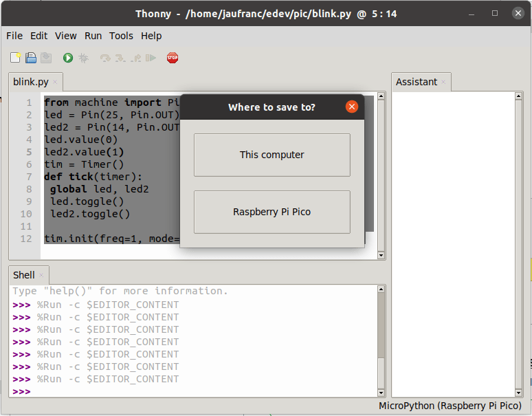Image resolution: width=532 pixels, height=416 pixels.
Task: Open the File menu
Action: 14,36
